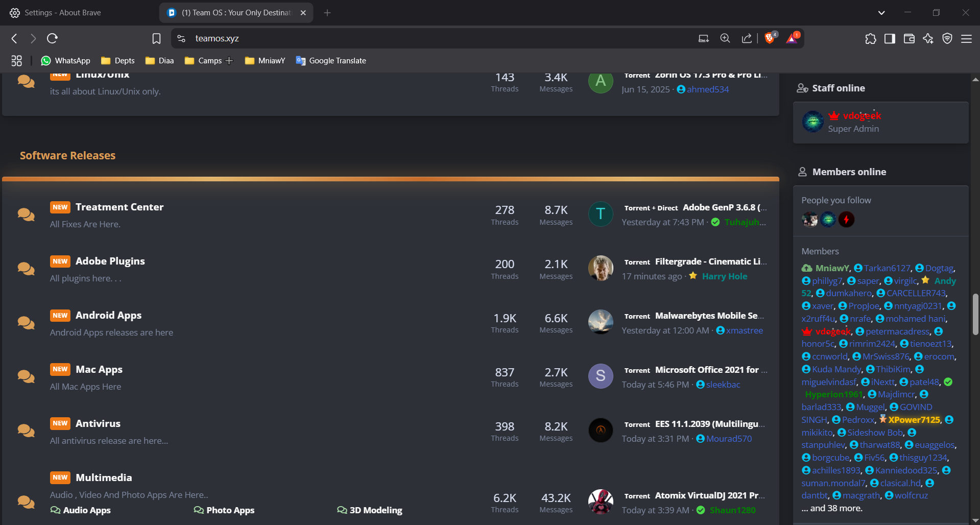View xmastree user profile
980x525 pixels.
(745, 330)
